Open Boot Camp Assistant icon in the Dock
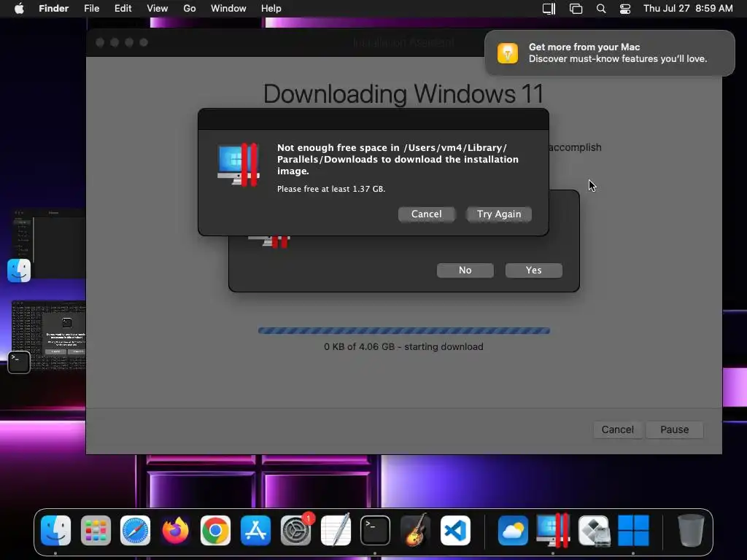The image size is (747, 560). click(594, 531)
